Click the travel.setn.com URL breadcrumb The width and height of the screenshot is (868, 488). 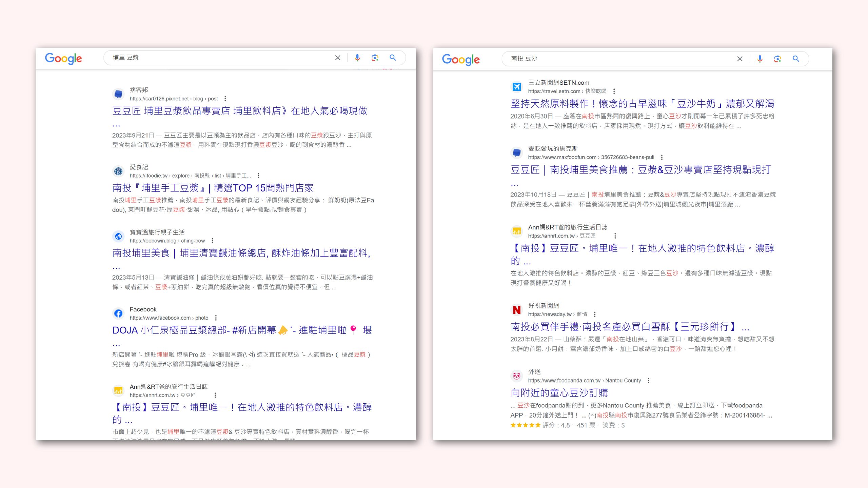coord(567,91)
